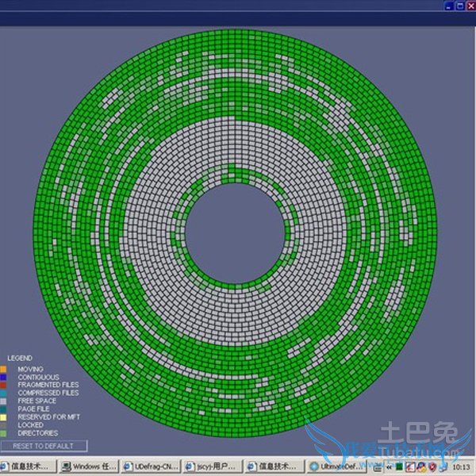This screenshot has width=476, height=476.
Task: Click the FRAGMENTED FILES legend label
Action: point(48,385)
